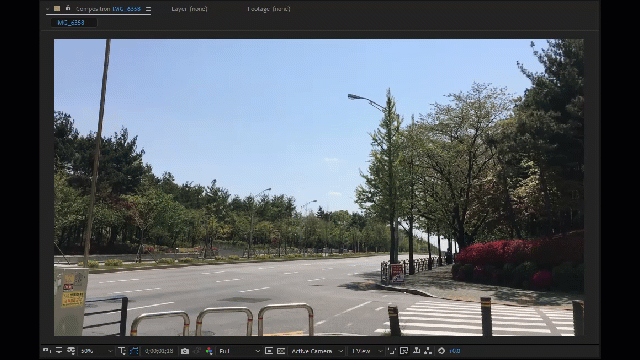Toggle Pixel Aspect Ratio Correction icon

(392, 351)
